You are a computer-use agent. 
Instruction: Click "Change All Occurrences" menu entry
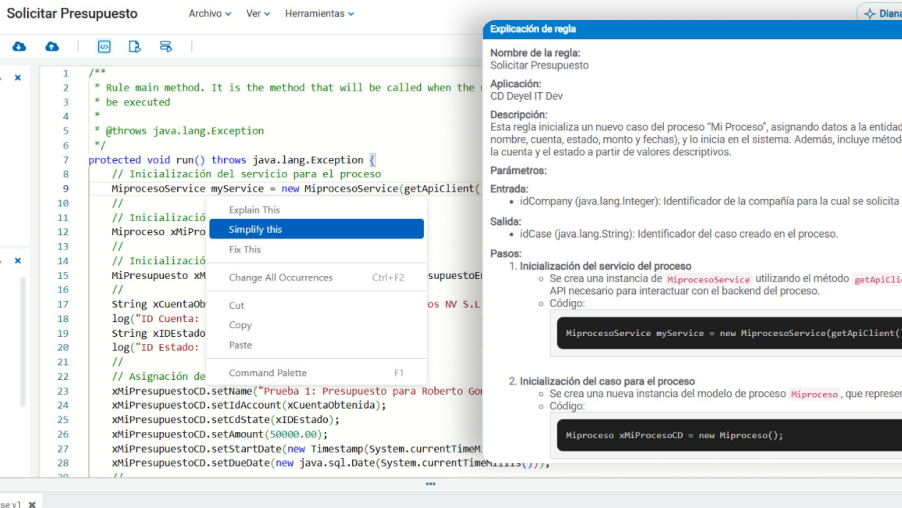pyautogui.click(x=280, y=277)
